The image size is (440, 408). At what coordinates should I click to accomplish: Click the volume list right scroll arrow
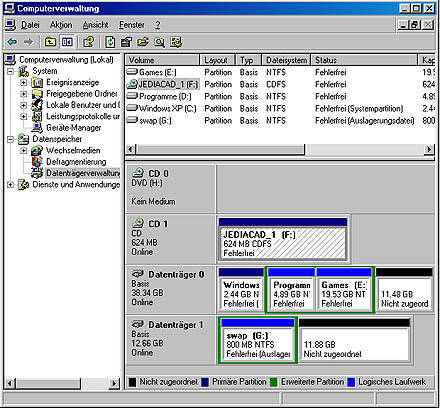tap(430, 149)
